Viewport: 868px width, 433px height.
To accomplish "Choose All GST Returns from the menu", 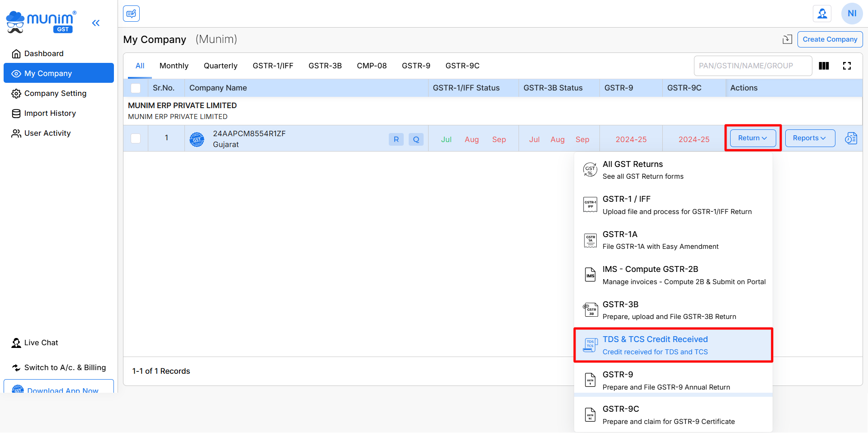I will [673, 170].
